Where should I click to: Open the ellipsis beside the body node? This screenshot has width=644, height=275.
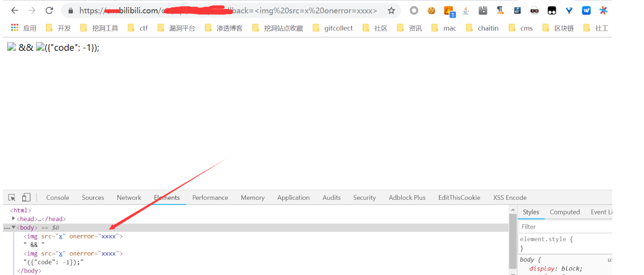[x=6, y=228]
